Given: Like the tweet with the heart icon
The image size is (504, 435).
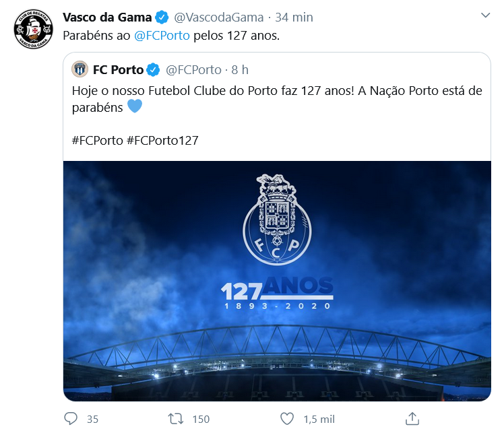Looking at the screenshot, I should [x=287, y=419].
